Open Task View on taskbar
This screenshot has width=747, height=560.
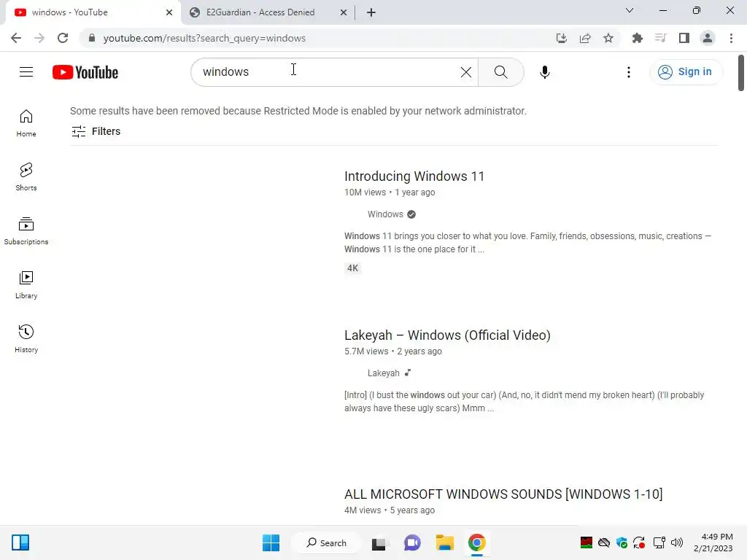[379, 542]
